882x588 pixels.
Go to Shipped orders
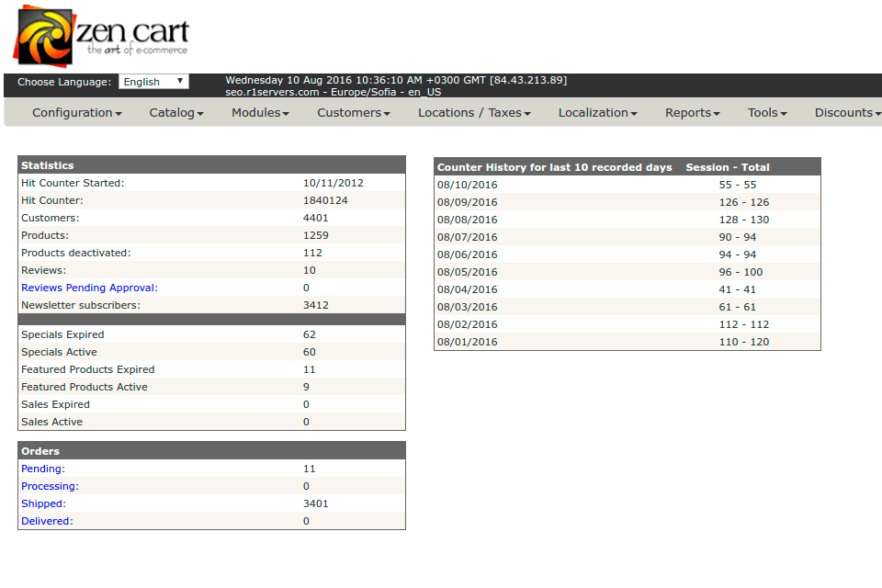43,503
